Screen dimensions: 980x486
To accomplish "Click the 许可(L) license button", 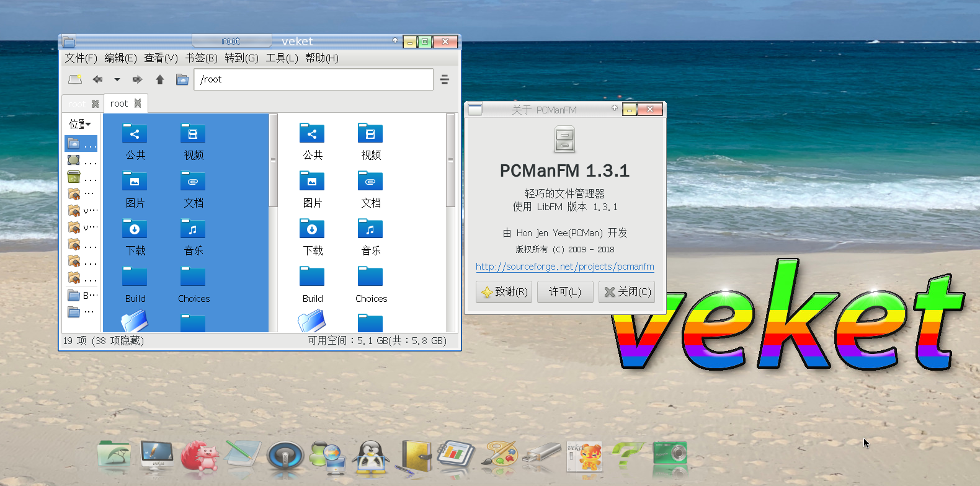I will coord(564,292).
